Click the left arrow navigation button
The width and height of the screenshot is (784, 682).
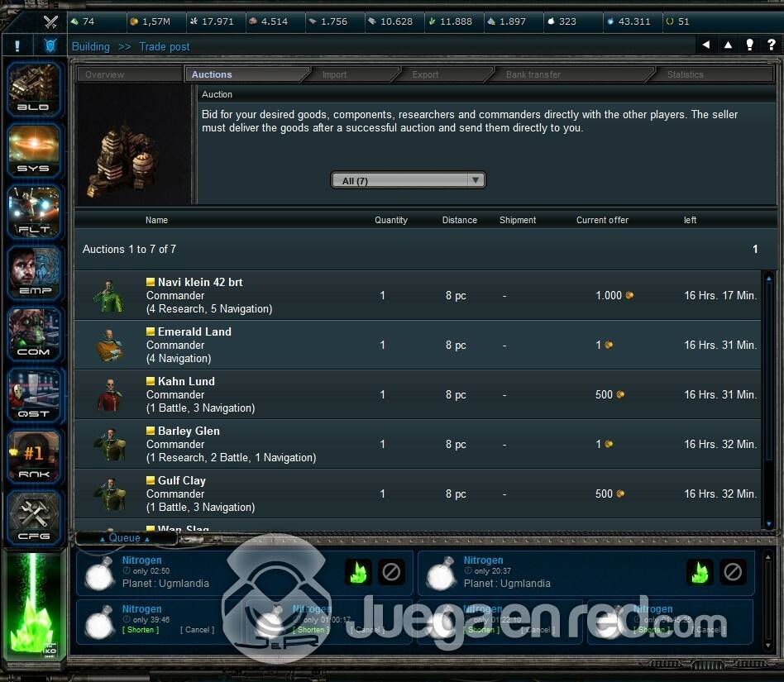tap(705, 45)
